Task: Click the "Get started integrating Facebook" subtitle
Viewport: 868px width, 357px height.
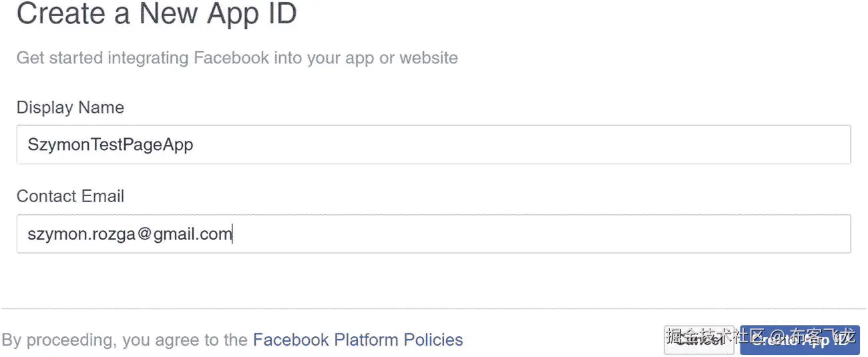Action: (x=237, y=58)
